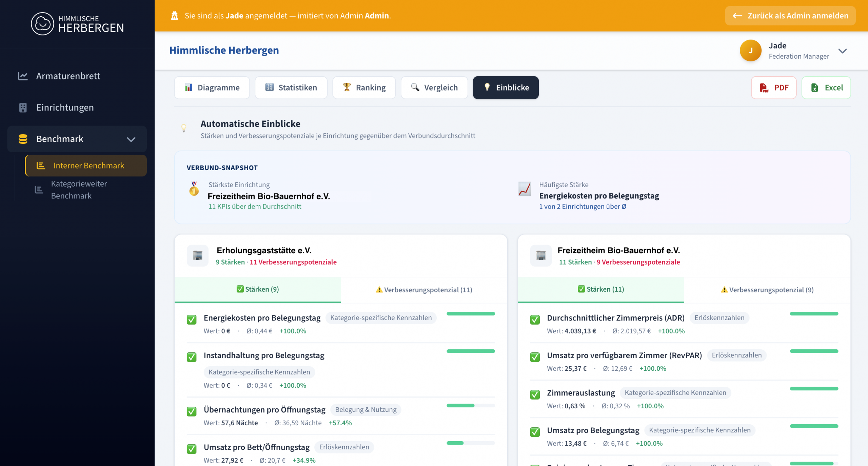Viewport: 868px width, 466px height.
Task: Open the Jade user menu chevron
Action: pos(843,51)
